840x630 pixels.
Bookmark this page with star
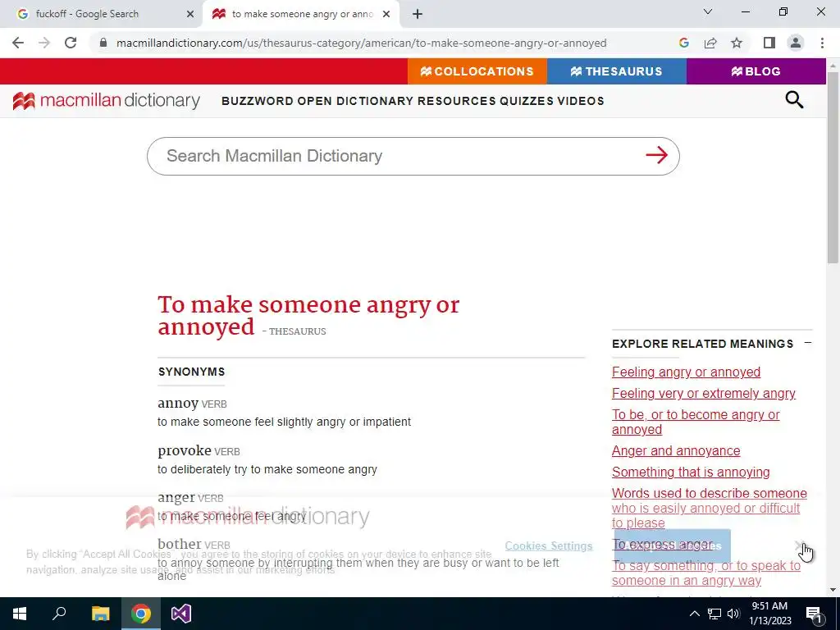pos(737,43)
